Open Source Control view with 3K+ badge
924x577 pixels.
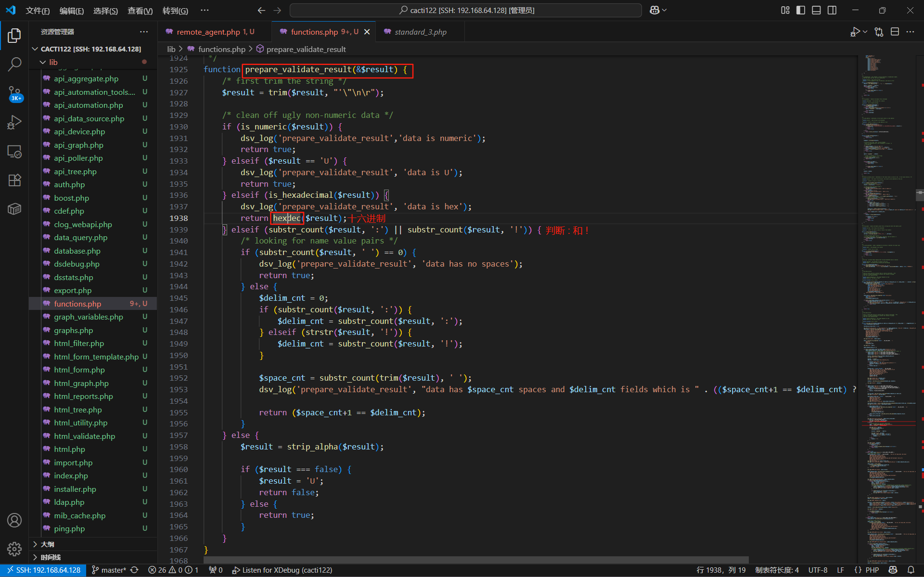(14, 93)
